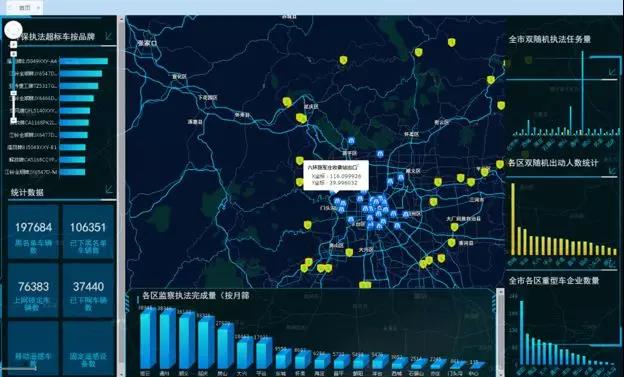
Task: Open the 106351 statistics card
Action: pyautogui.click(x=88, y=232)
